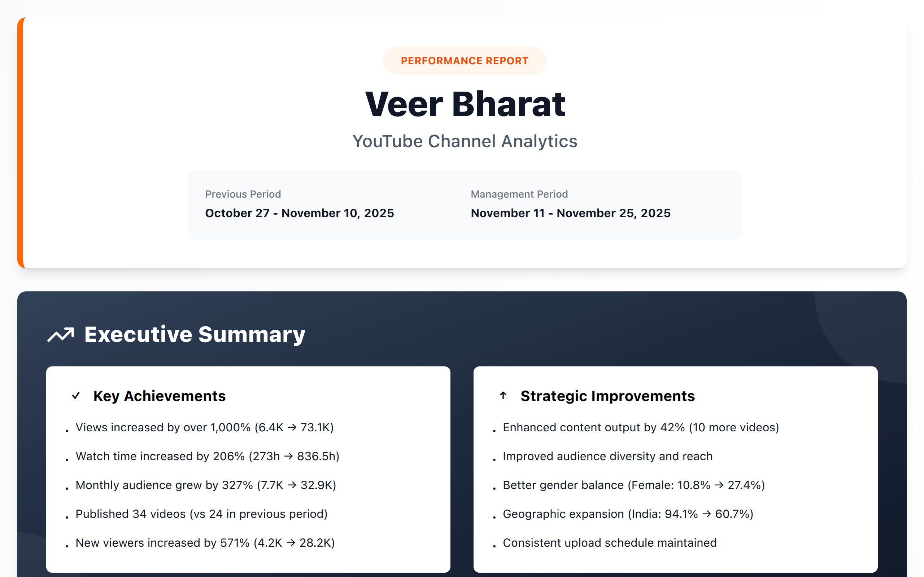Select the YouTube Channel Analytics subtitle
Image resolution: width=924 pixels, height=577 pixels.
coord(464,141)
